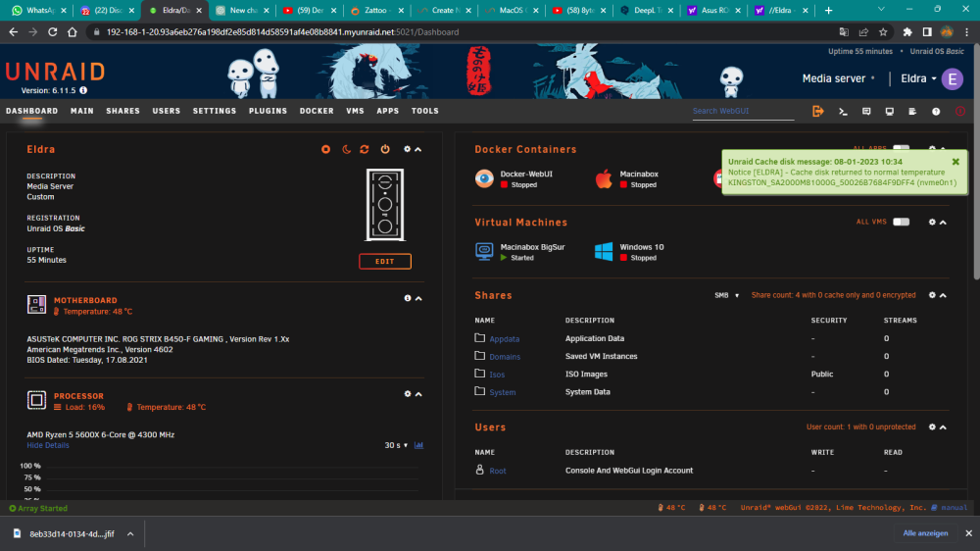Collapse the Shares section
Viewport: 980px width, 551px height.
[943, 295]
